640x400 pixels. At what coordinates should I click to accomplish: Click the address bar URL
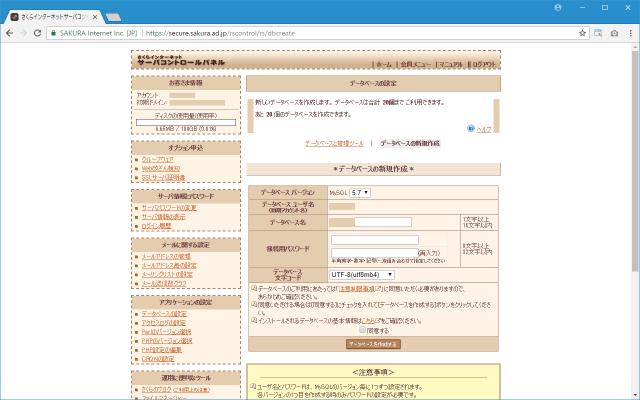(220, 33)
